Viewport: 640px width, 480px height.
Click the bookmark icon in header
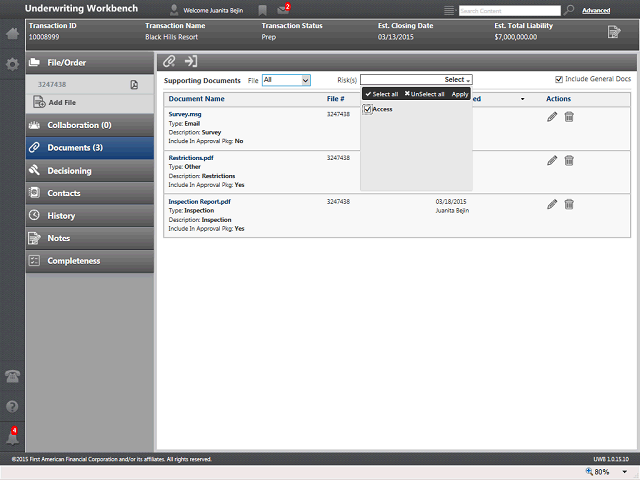pyautogui.click(x=262, y=11)
